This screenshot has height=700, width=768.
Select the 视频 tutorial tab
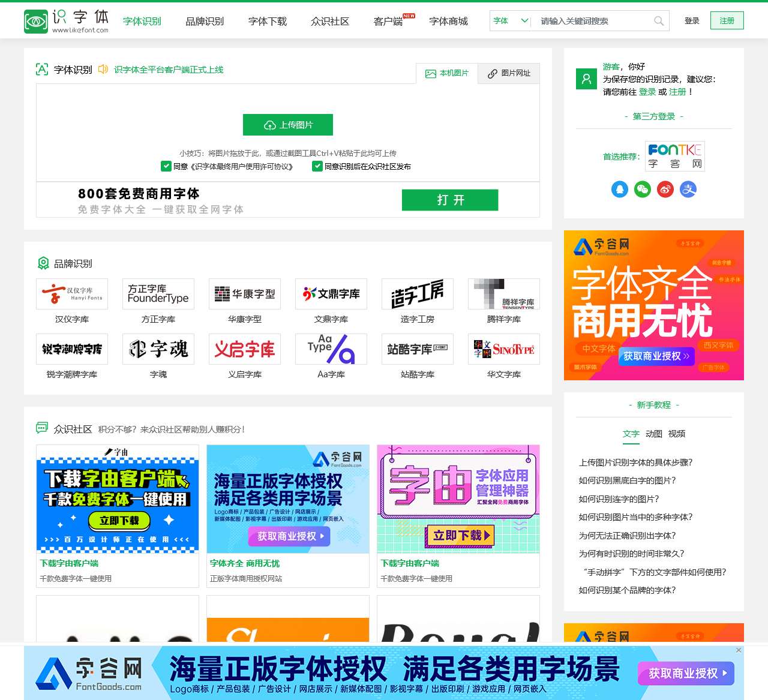(677, 434)
